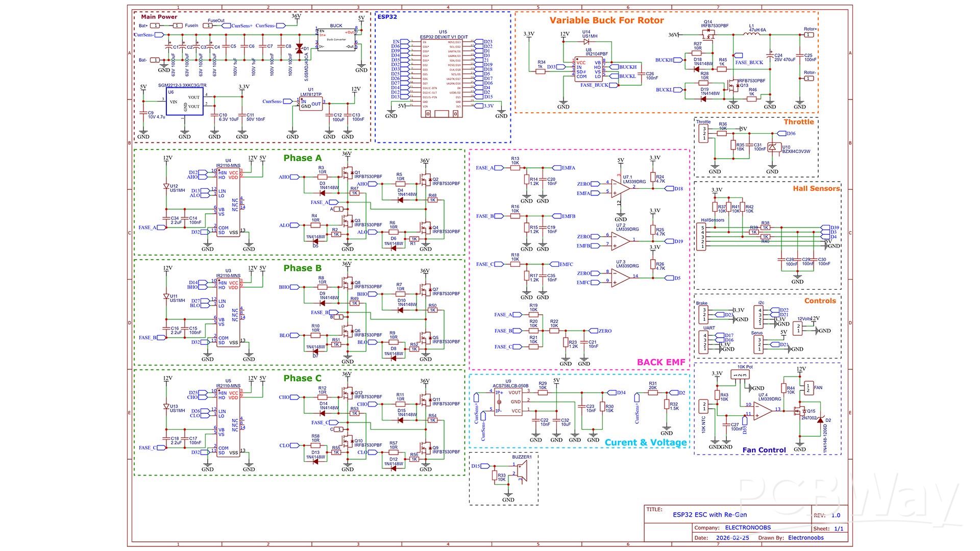This screenshot has height=551, width=980.
Task: Click the Phase C section heading
Action: pos(303,378)
